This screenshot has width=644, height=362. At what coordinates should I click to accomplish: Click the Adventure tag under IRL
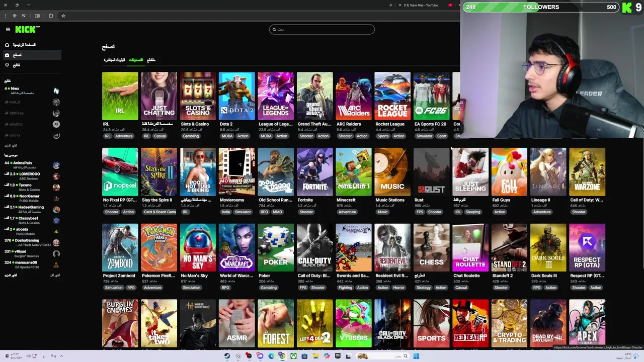124,136
